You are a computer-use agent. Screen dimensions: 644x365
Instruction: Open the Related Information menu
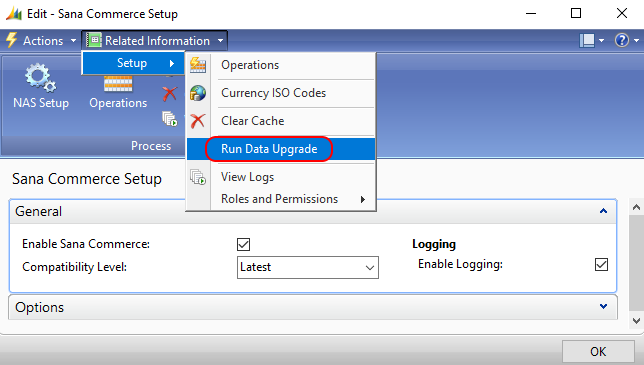click(x=154, y=41)
